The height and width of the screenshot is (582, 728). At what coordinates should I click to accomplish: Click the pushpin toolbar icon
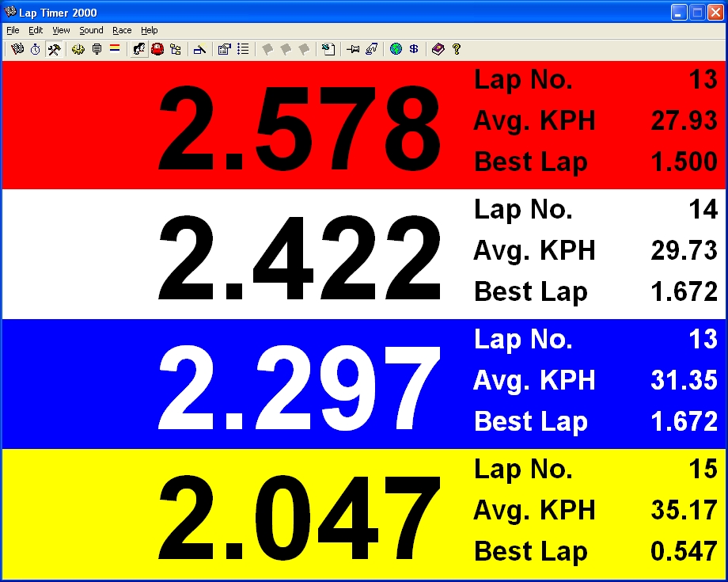(x=353, y=49)
